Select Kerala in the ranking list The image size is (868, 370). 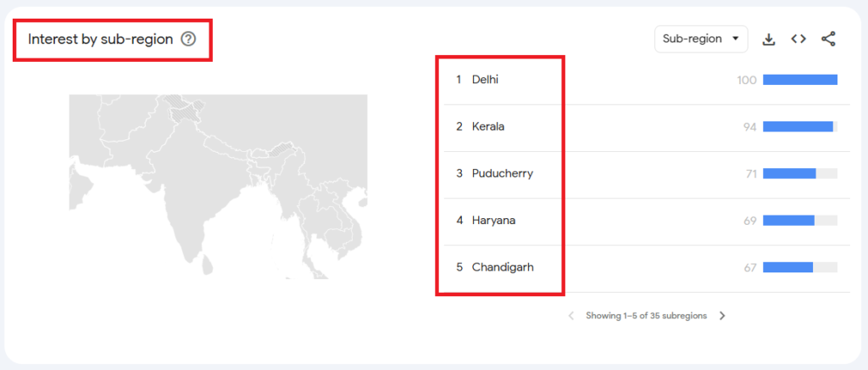click(488, 126)
